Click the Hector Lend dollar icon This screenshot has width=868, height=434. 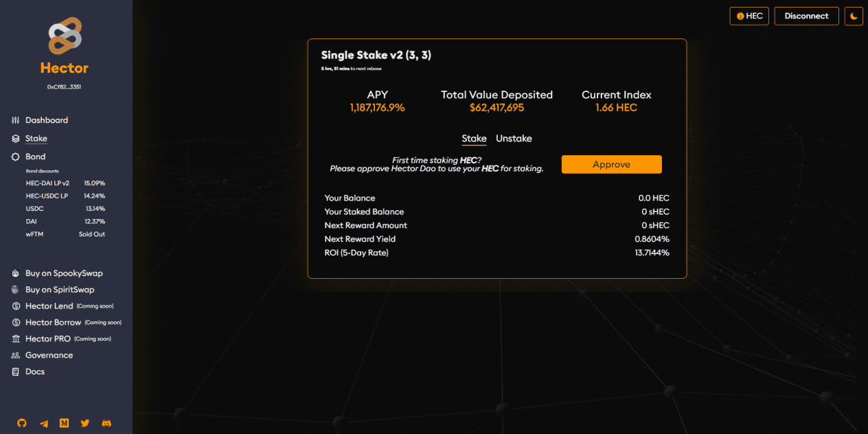click(x=16, y=306)
